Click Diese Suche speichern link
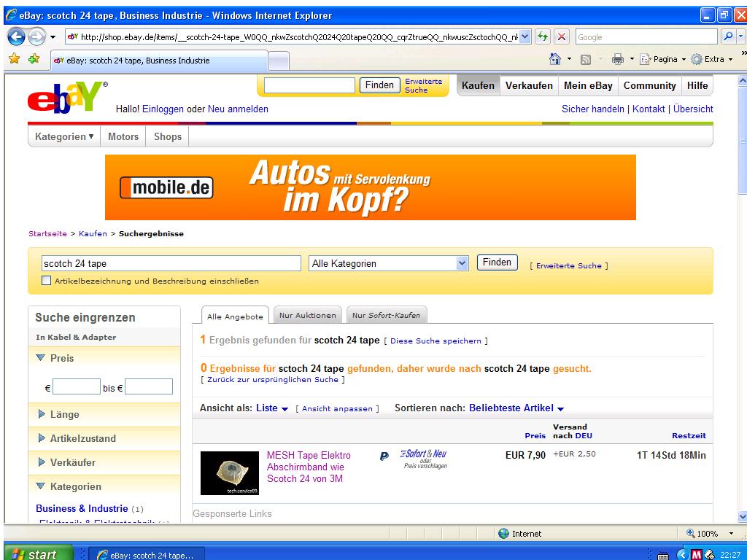This screenshot has height=560, width=747. (436, 341)
